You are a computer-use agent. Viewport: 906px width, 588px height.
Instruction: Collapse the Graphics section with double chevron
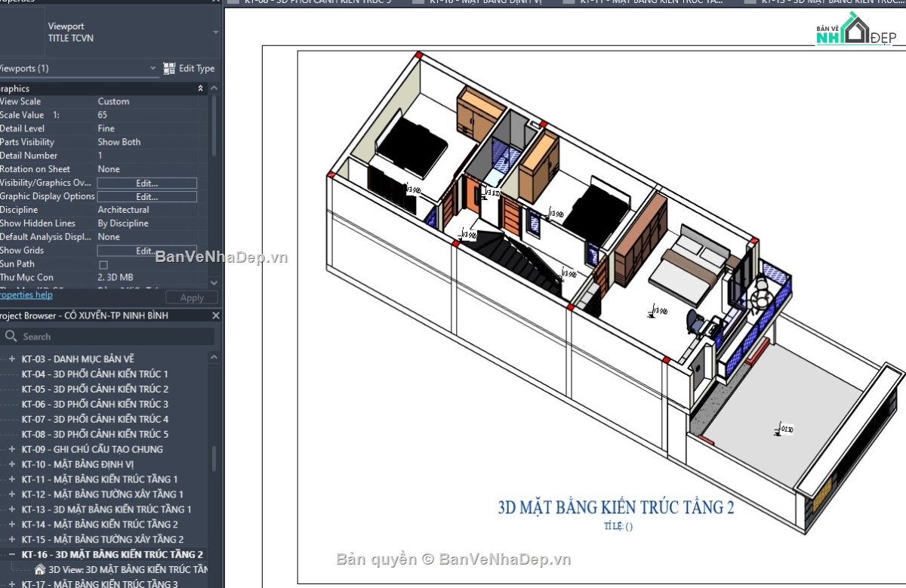pyautogui.click(x=201, y=88)
